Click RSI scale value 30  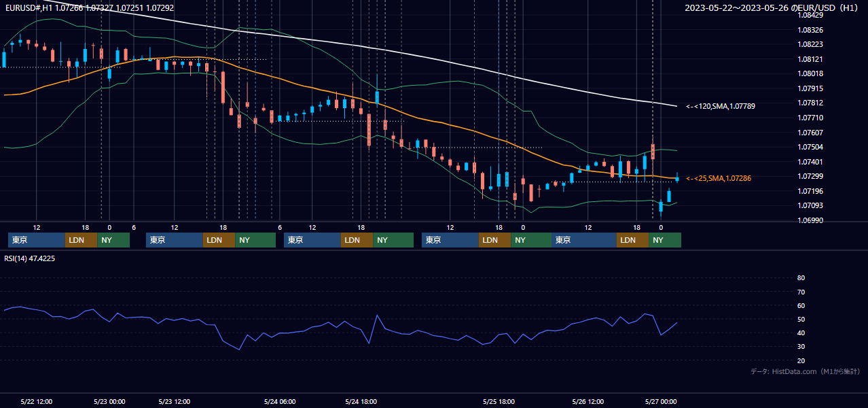click(x=801, y=347)
